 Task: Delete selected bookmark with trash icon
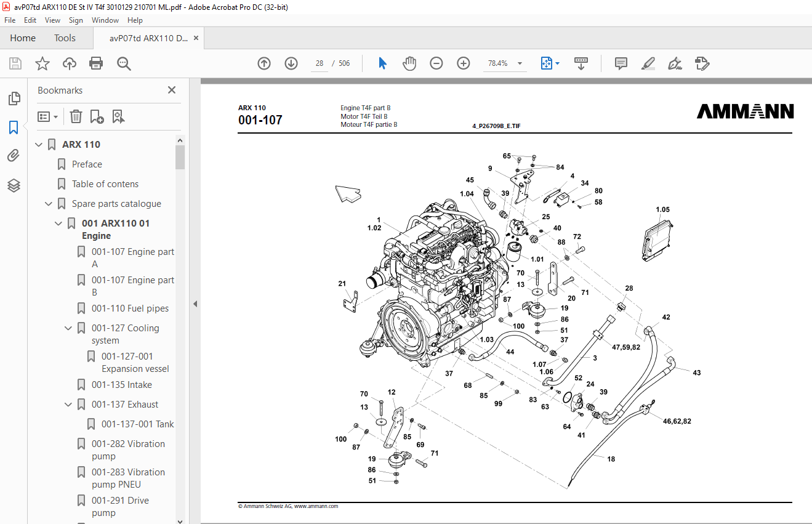(x=76, y=116)
